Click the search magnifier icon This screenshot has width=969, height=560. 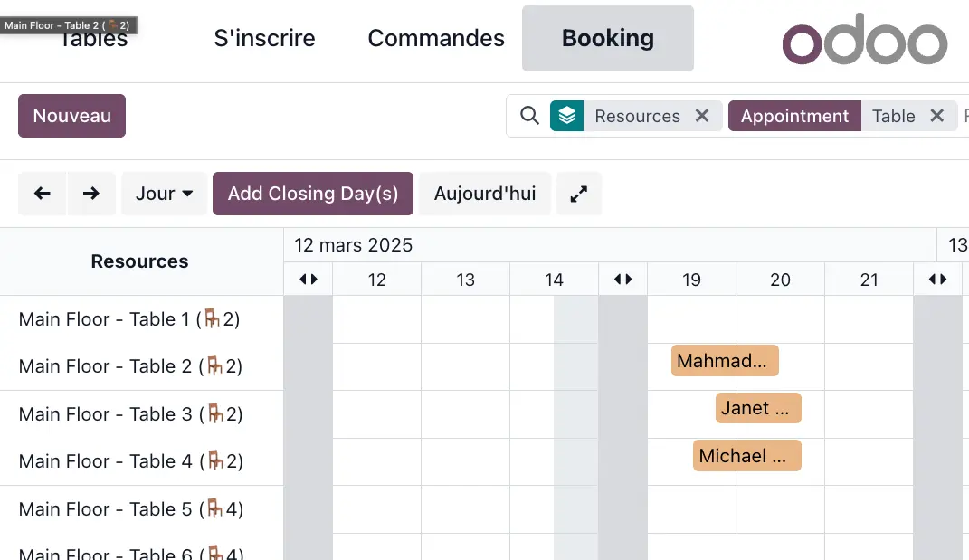pyautogui.click(x=529, y=116)
